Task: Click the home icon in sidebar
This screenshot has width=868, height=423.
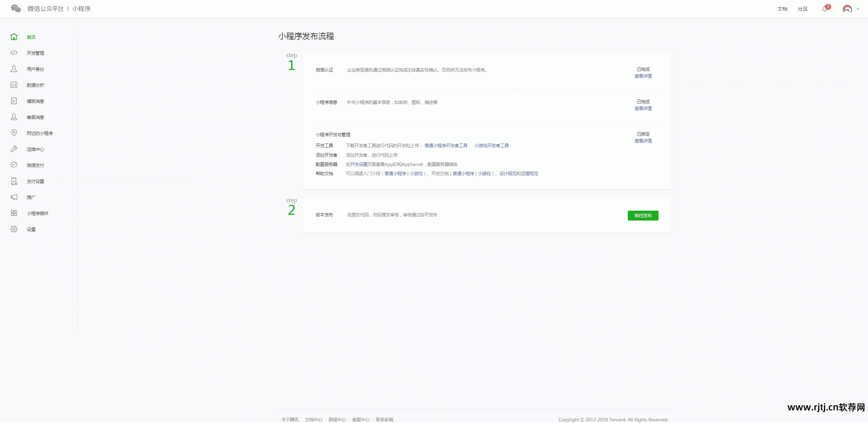Action: tap(14, 37)
